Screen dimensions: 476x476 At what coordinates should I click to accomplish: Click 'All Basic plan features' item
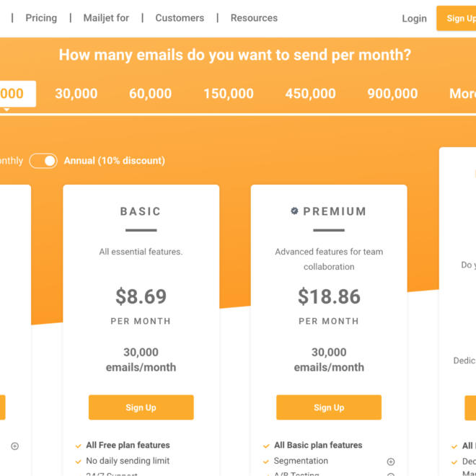(318, 445)
